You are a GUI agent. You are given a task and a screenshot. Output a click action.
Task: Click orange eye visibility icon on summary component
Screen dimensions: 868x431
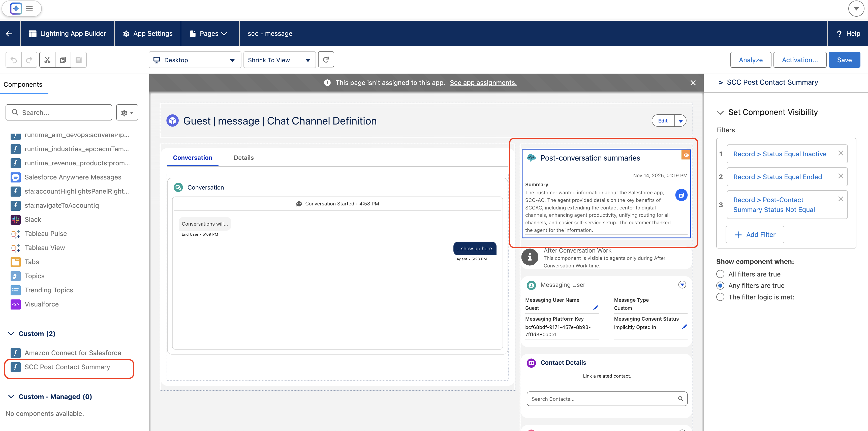(x=686, y=155)
